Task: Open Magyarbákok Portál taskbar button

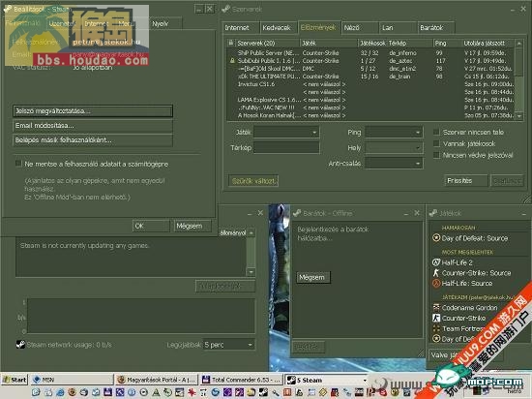Action: click(x=157, y=380)
